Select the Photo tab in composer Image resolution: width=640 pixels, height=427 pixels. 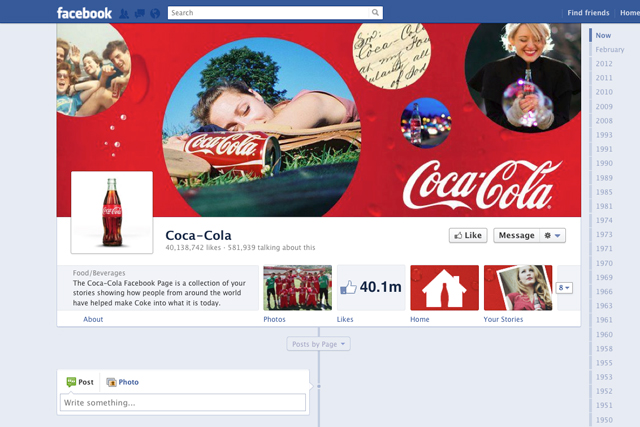(122, 382)
